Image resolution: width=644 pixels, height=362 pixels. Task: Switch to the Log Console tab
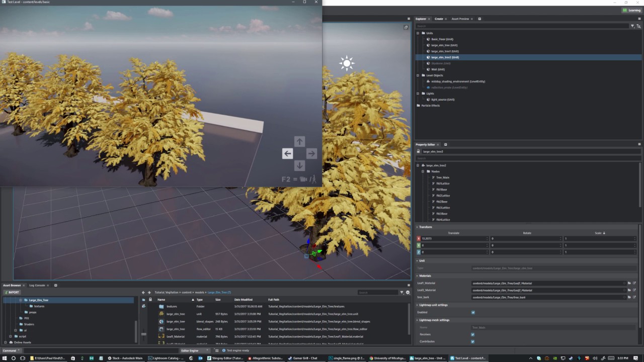pos(38,285)
